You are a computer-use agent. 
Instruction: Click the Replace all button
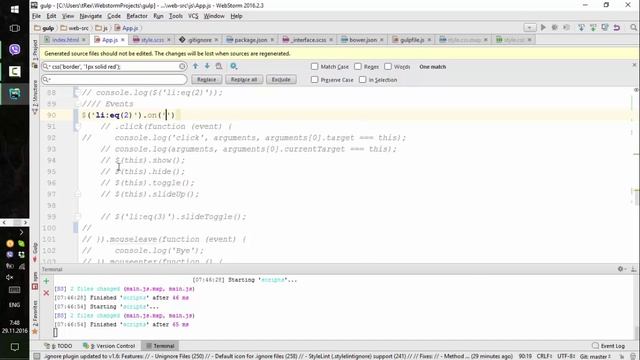[244, 80]
